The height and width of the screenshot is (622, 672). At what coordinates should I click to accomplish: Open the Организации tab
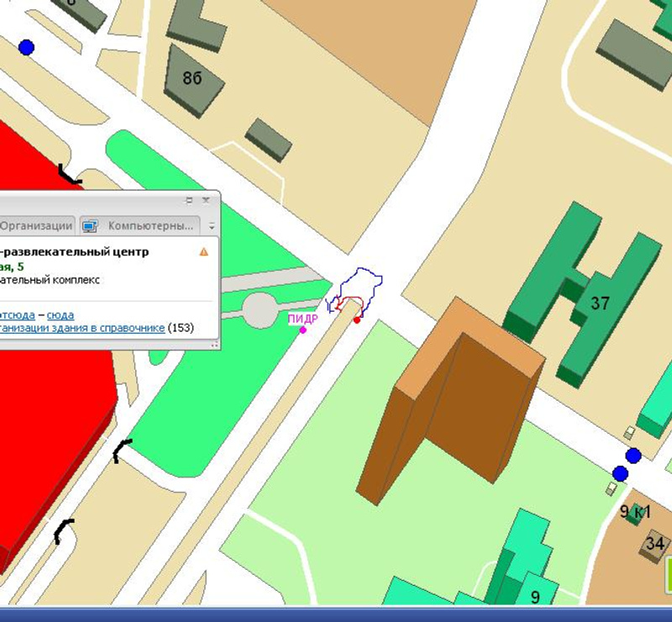coord(37,225)
